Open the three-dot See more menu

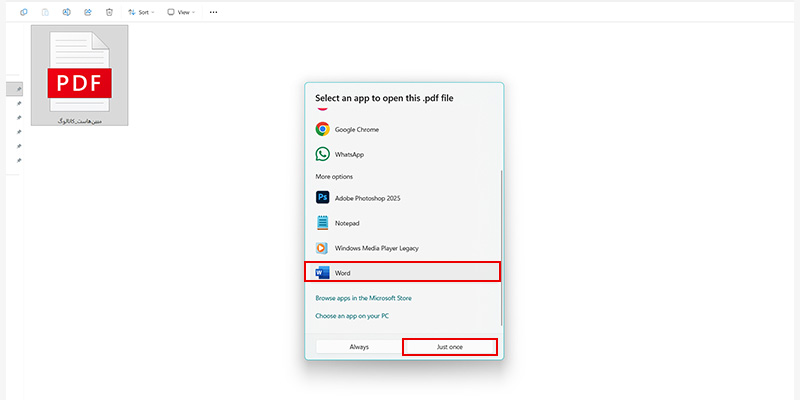coord(213,12)
